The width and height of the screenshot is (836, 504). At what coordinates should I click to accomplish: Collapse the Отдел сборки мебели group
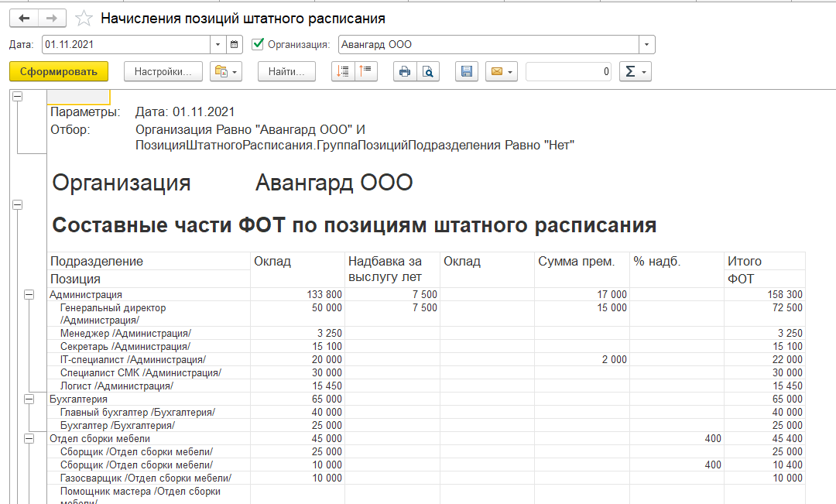pyautogui.click(x=29, y=438)
